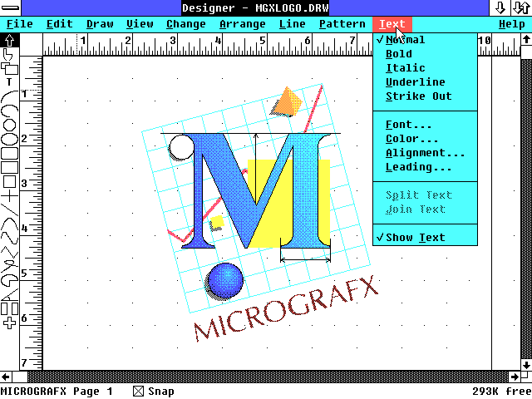Select the ellipse tool

[x=9, y=139]
